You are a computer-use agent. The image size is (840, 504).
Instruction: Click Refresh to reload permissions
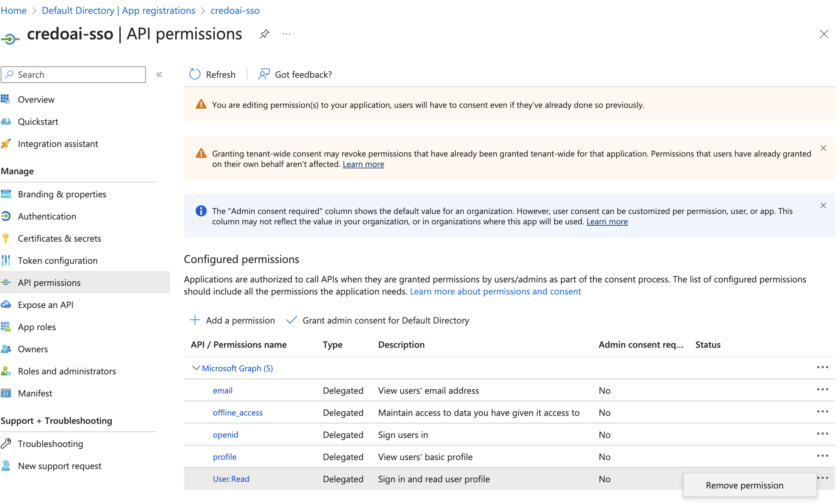tap(212, 74)
